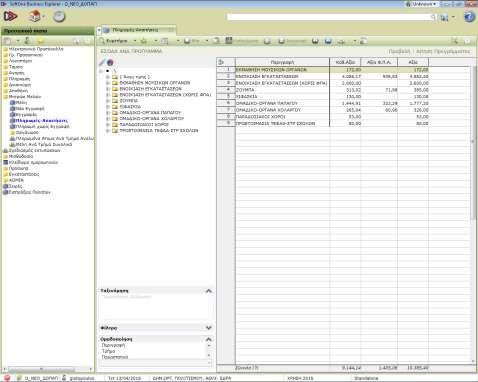This screenshot has height=382, width=478.
Task: Click the left panel horizontal scrollbar
Action: click(x=47, y=369)
